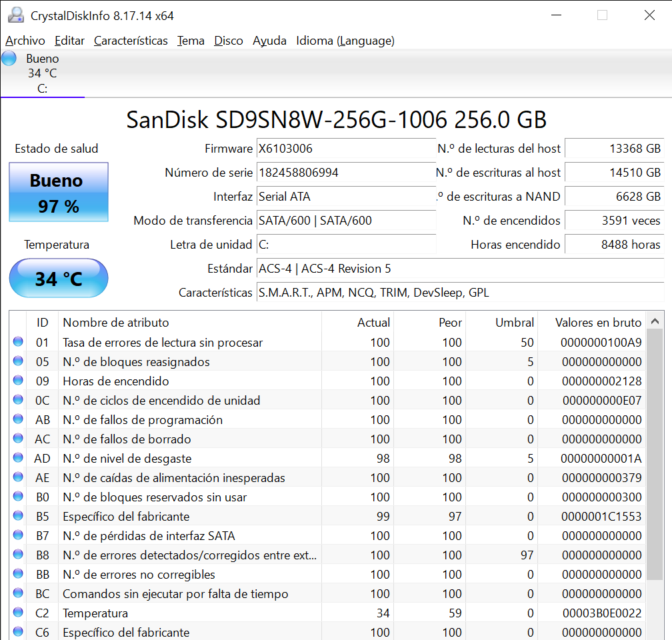Click the Firmware field X6103006
Screen dimensions: 672x640
click(x=346, y=148)
